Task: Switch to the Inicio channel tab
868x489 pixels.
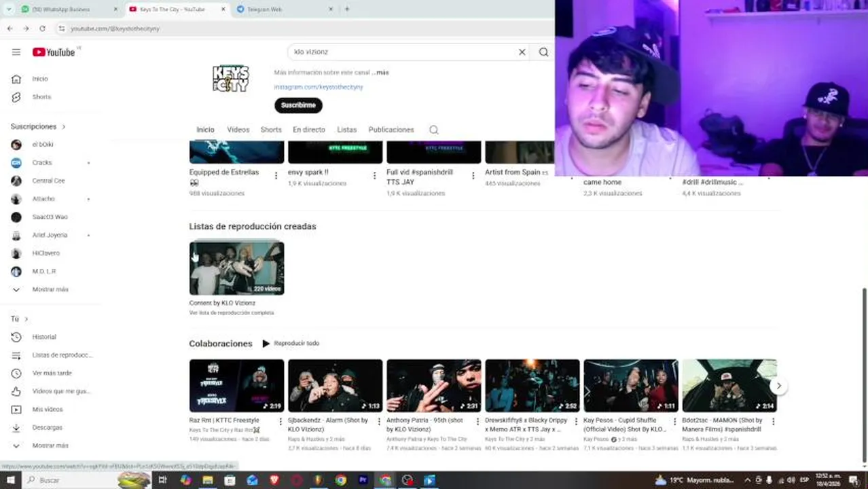Action: coord(205,130)
